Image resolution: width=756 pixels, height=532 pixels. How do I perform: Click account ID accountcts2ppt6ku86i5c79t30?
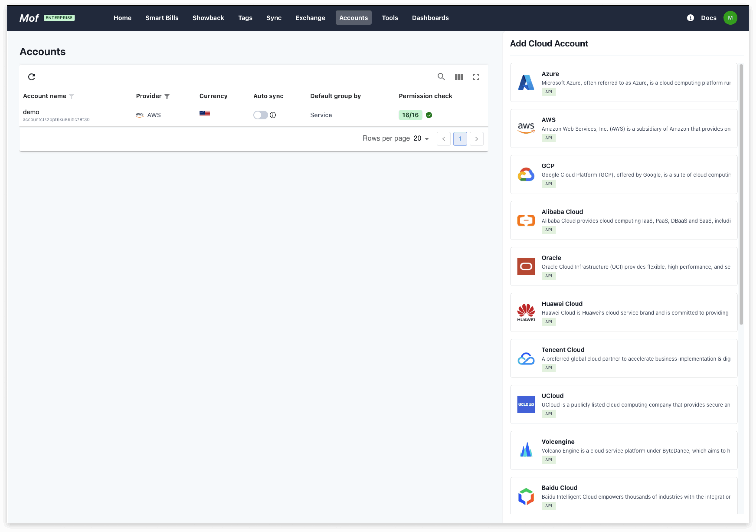(x=56, y=120)
